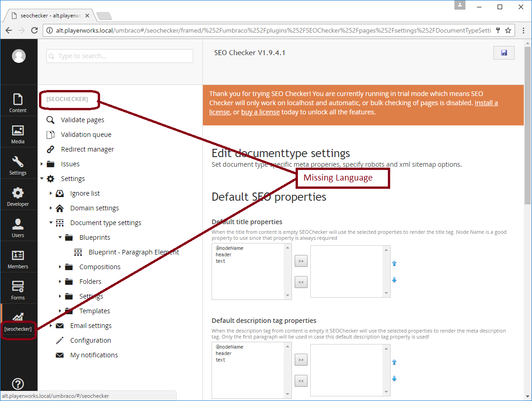This screenshot has width=532, height=401.
Task: Click the Configuration pencil icon
Action: tap(60, 340)
